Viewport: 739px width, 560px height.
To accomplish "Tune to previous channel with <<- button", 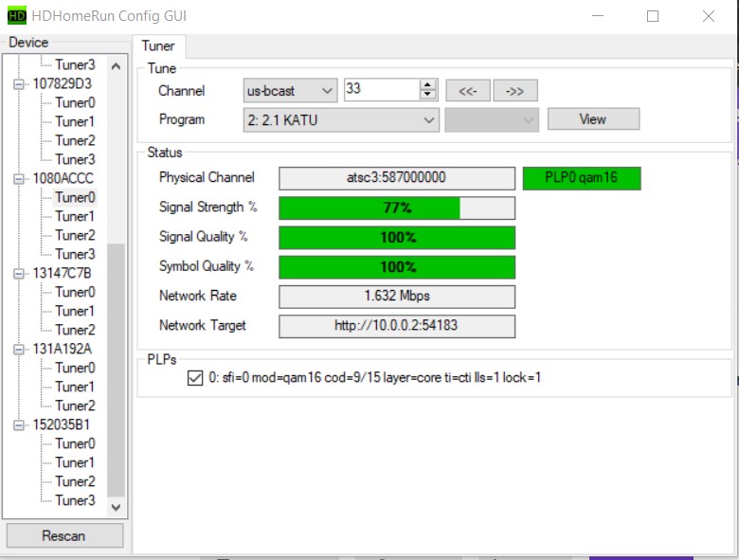I will (x=467, y=91).
